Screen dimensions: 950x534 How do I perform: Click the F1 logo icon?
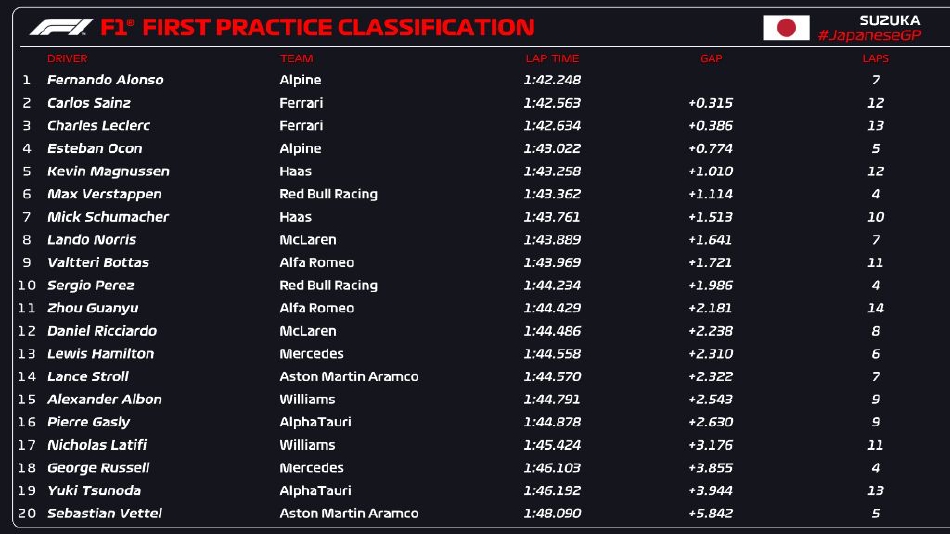pyautogui.click(x=60, y=27)
